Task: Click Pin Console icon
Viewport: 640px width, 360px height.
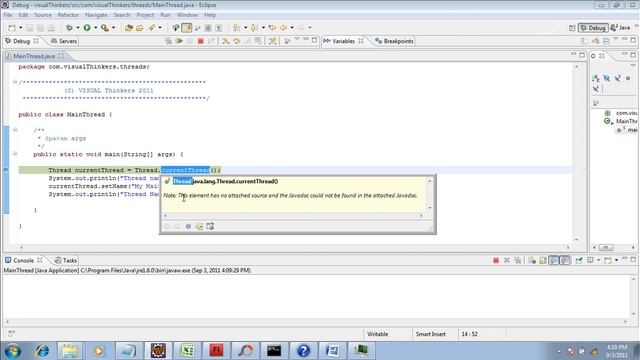Action: 579,260
